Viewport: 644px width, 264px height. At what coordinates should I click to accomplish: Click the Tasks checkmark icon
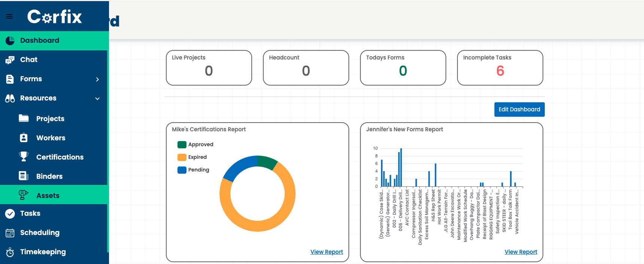click(x=10, y=214)
